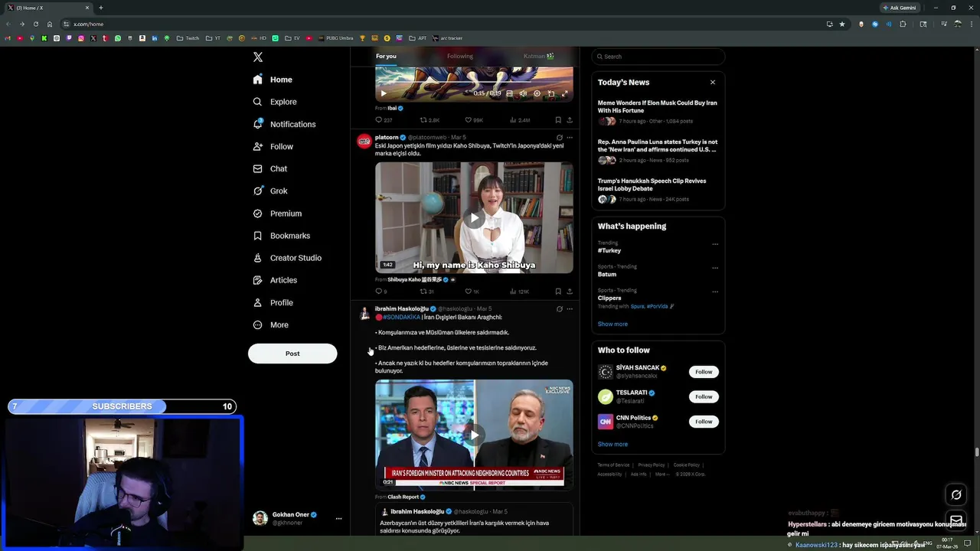
Task: Follow SİYAH SANCAK account
Action: (x=704, y=372)
